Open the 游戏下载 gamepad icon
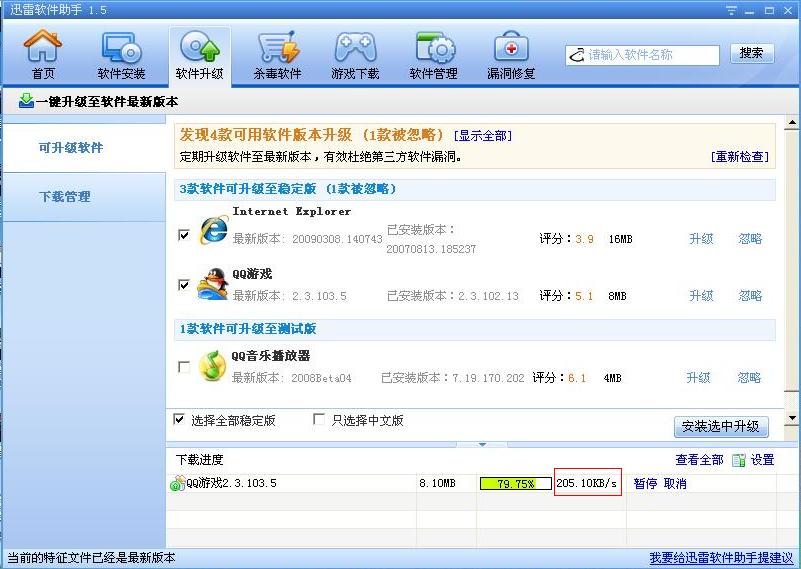Image resolution: width=801 pixels, height=569 pixels. [x=355, y=48]
